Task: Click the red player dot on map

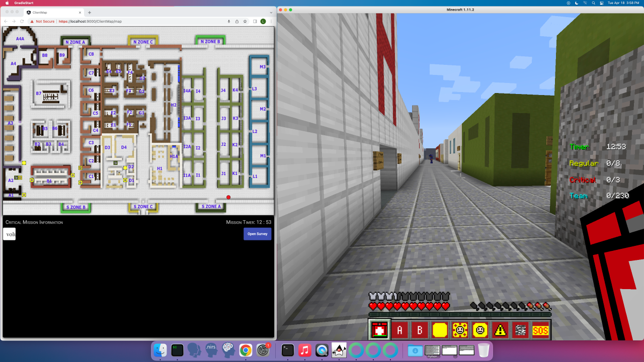Action: coord(228,197)
